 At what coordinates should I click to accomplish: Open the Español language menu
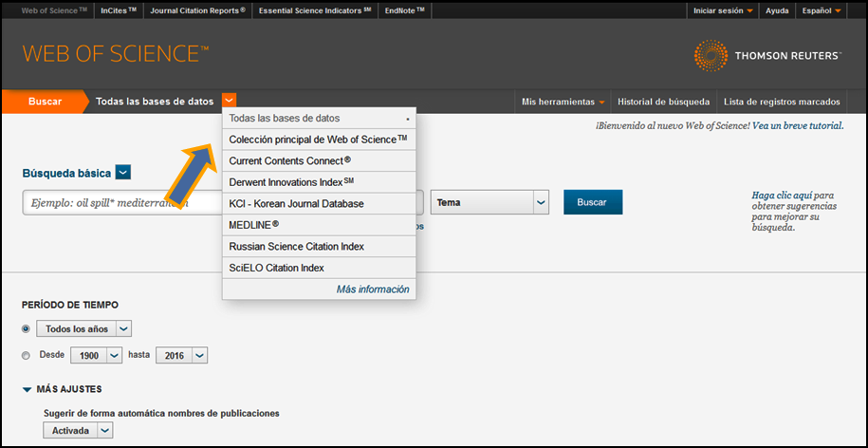pos(822,10)
